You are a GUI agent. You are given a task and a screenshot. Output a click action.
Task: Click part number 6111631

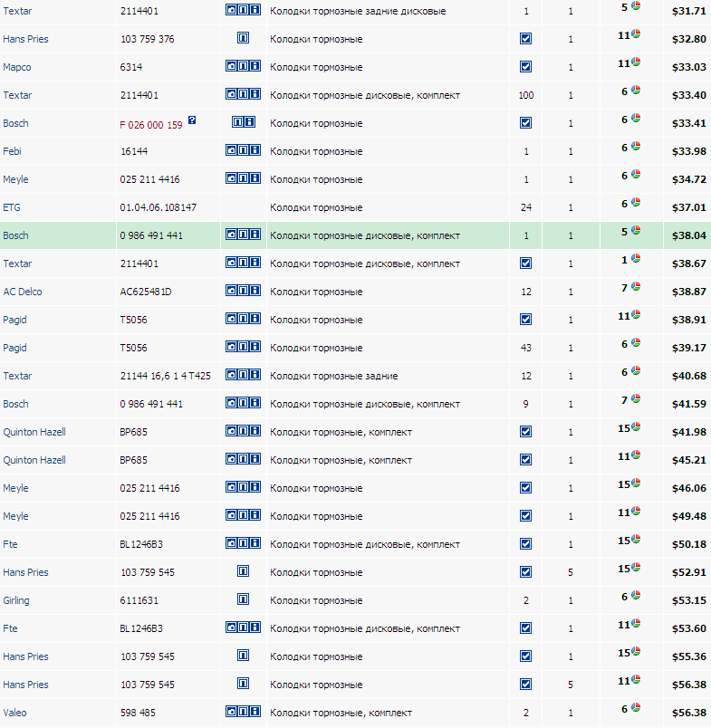click(139, 600)
